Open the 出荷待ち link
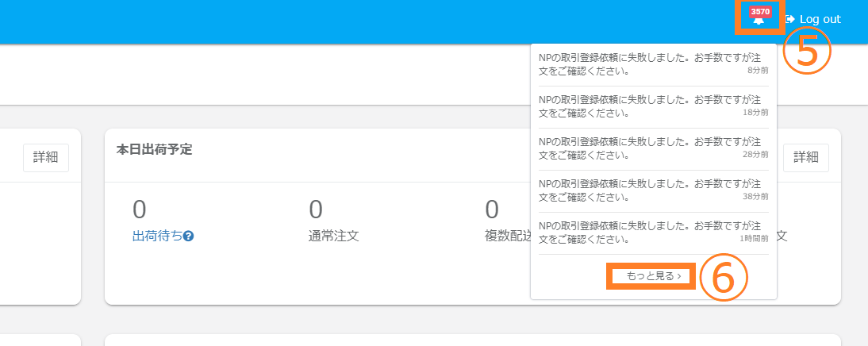 point(157,236)
